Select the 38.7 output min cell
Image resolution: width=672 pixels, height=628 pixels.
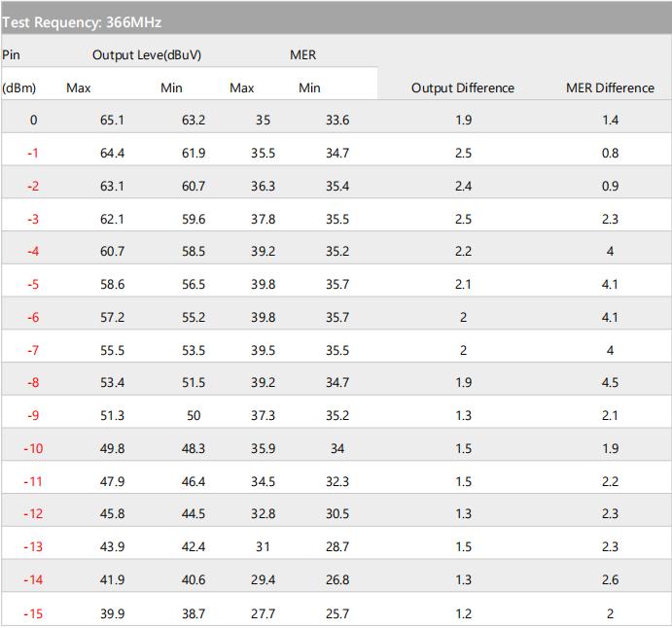coord(194,613)
